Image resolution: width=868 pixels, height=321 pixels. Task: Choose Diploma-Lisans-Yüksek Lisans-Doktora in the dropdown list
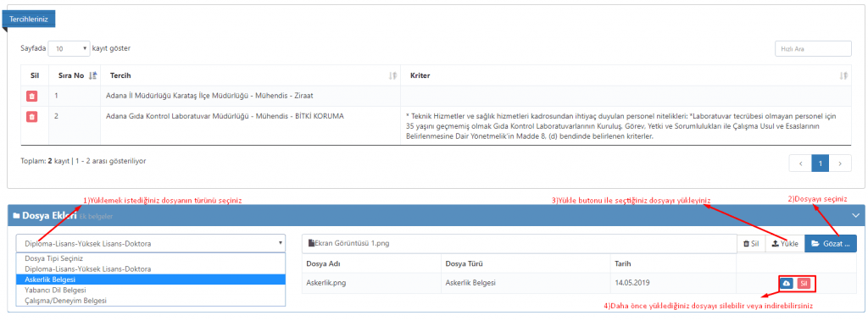(x=151, y=269)
